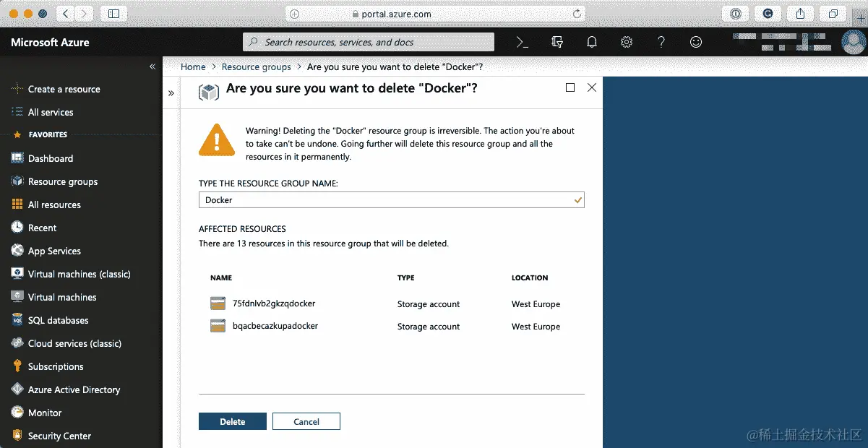Click Safari sidebar toggle icon

pos(113,14)
